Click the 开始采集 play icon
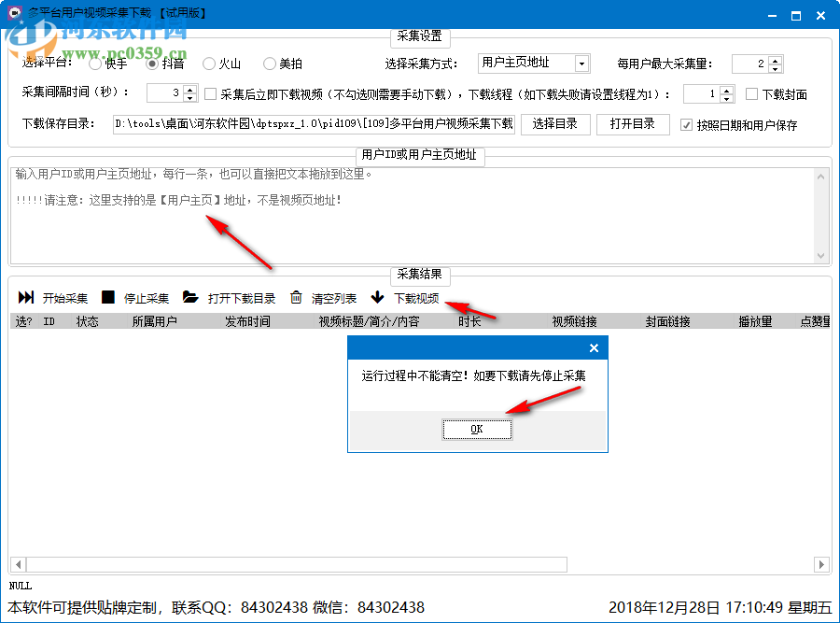Image resolution: width=840 pixels, height=623 pixels. pos(25,297)
